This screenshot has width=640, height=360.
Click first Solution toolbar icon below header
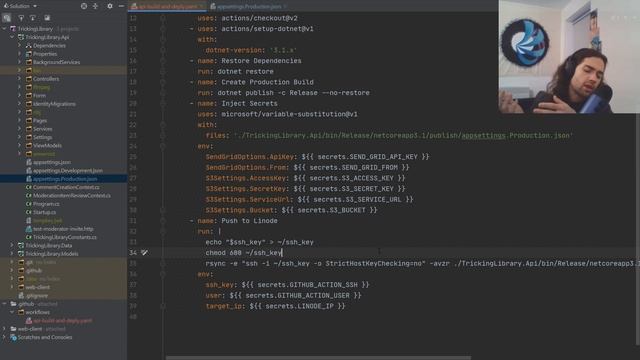pyautogui.click(x=7, y=18)
